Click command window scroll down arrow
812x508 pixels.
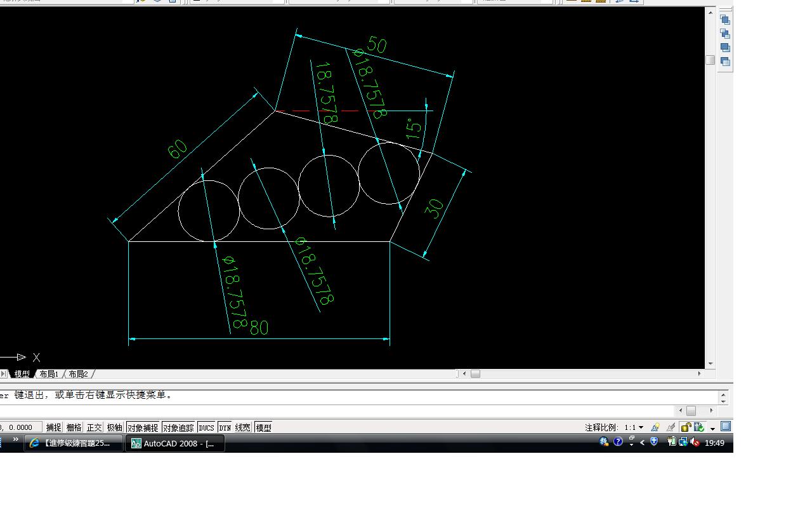click(723, 401)
